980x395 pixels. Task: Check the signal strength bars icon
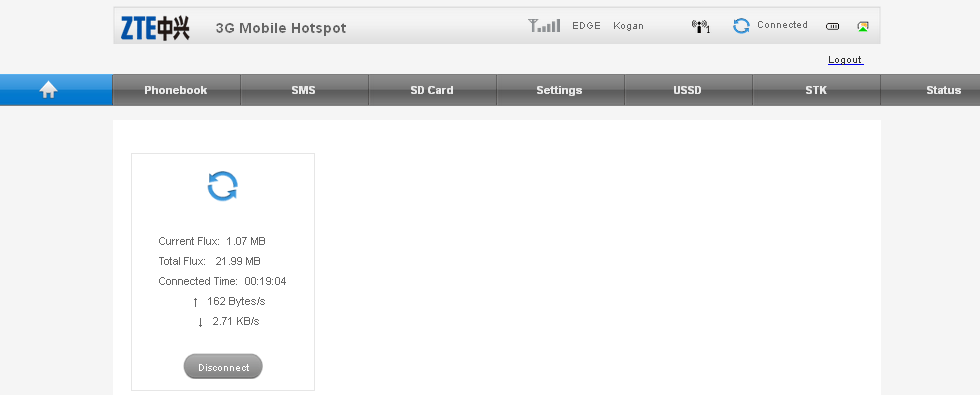coord(544,26)
